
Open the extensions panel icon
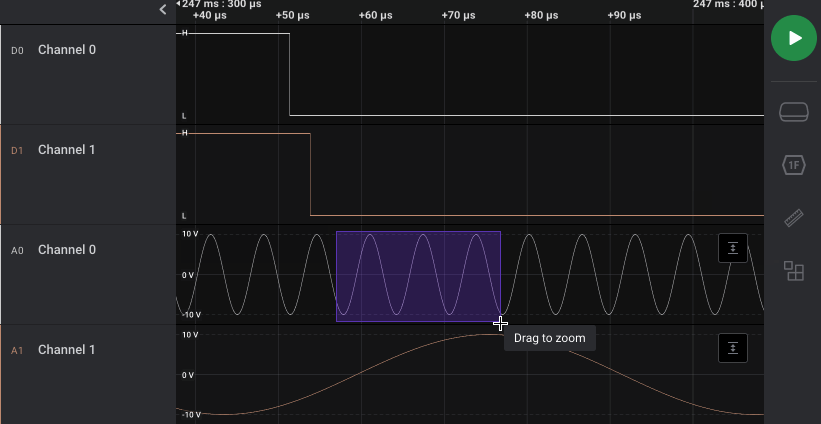pyautogui.click(x=794, y=271)
